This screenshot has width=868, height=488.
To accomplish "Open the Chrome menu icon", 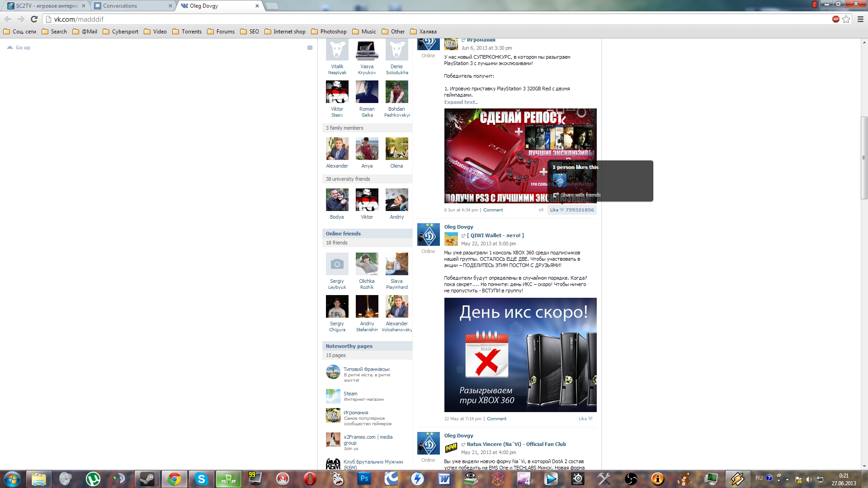I will (860, 19).
